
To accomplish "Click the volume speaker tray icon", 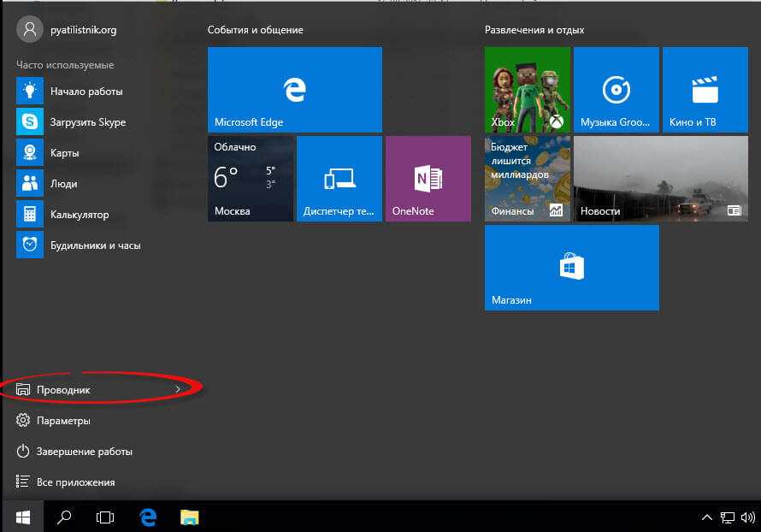I will pos(748,517).
